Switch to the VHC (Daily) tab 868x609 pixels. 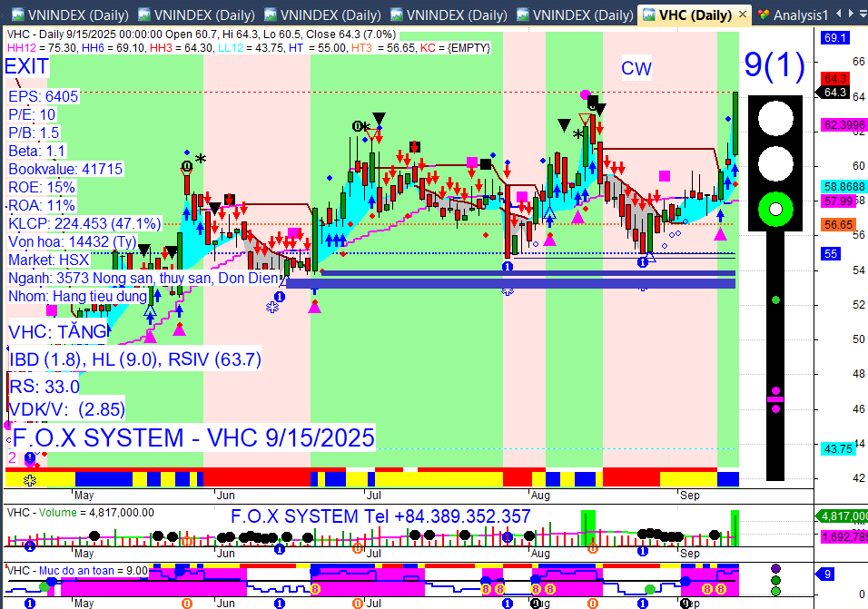[695, 15]
